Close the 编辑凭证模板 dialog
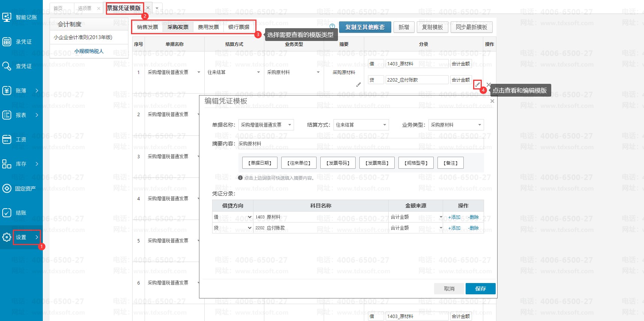 click(492, 101)
